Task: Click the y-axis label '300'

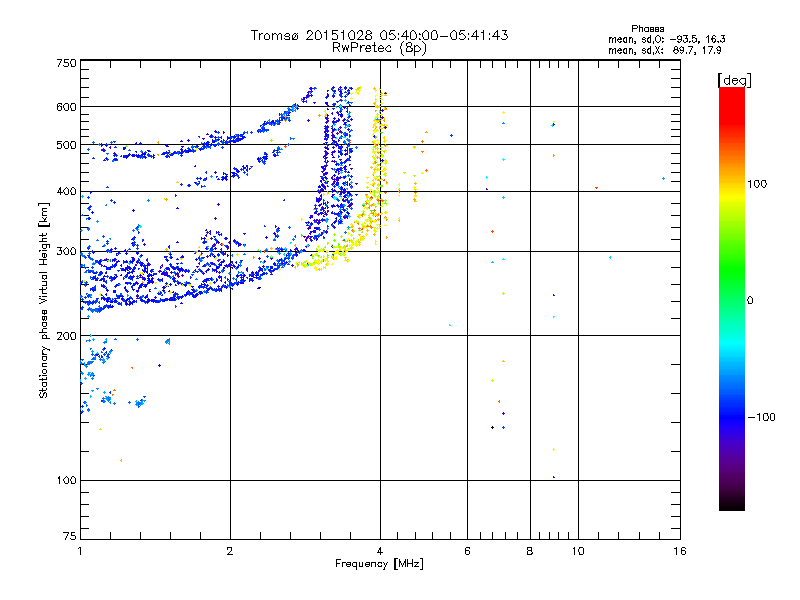Action: [66, 252]
